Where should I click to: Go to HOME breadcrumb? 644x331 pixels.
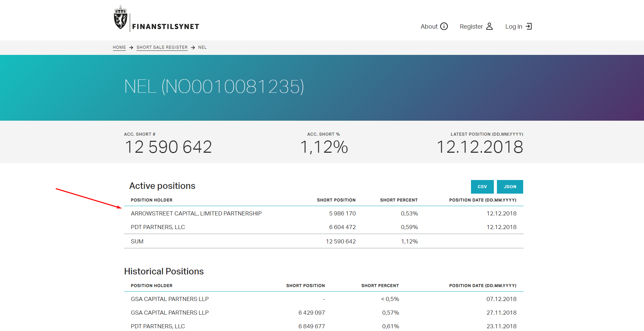(x=119, y=47)
